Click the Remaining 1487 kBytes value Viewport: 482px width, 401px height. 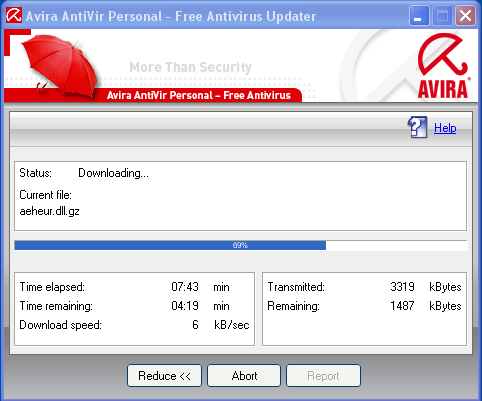[402, 306]
